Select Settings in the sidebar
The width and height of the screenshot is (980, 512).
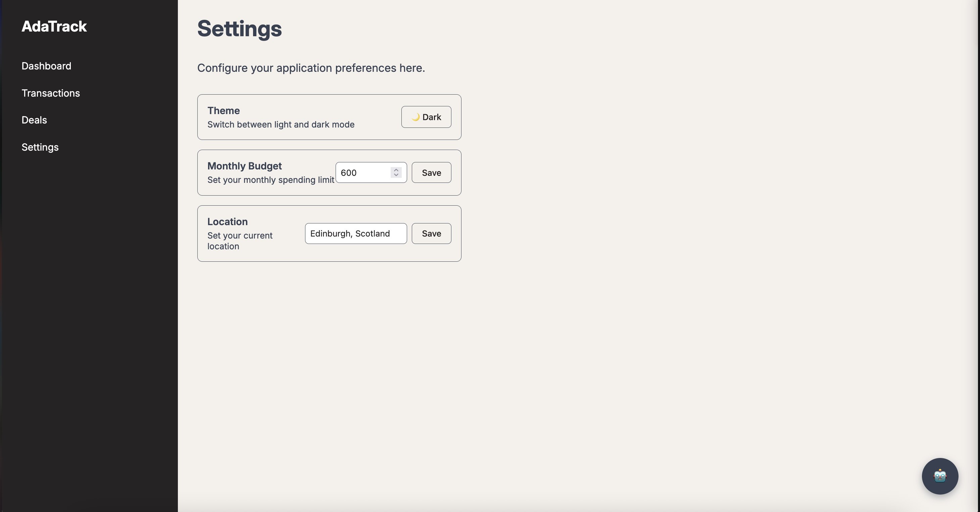click(x=40, y=147)
